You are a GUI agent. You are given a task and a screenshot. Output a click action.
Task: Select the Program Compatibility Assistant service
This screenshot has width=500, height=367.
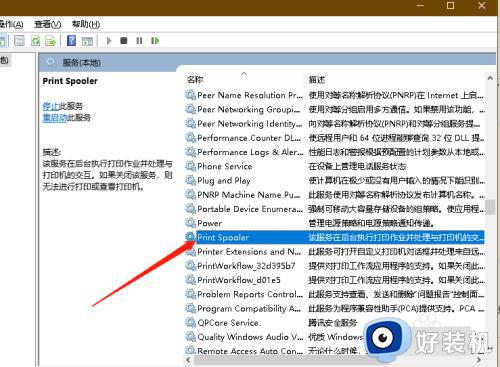[335, 309]
